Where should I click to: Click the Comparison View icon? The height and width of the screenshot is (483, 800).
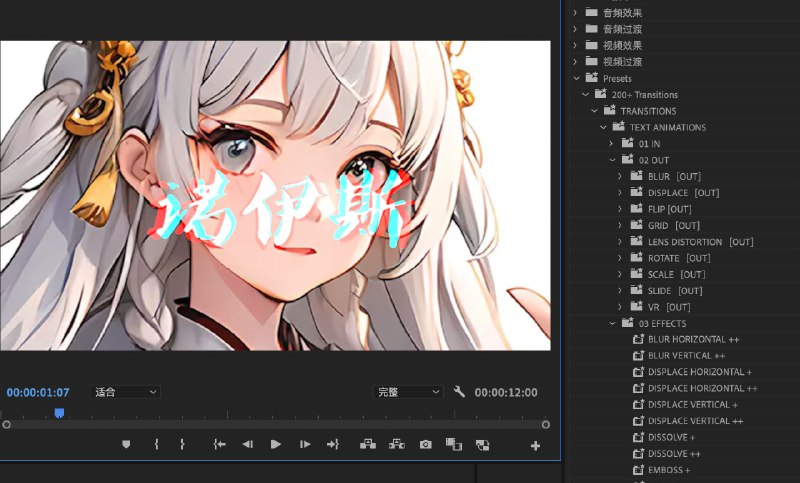pos(453,444)
